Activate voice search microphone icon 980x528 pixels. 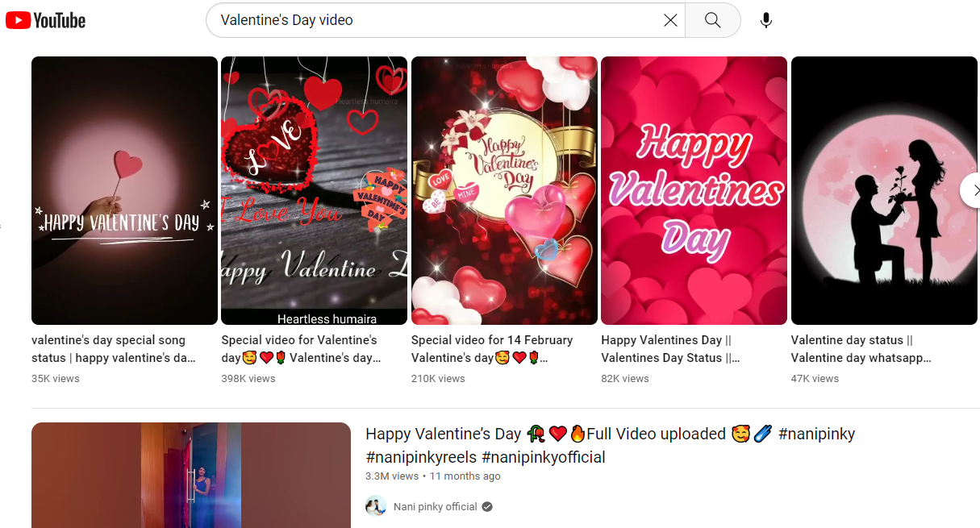765,20
